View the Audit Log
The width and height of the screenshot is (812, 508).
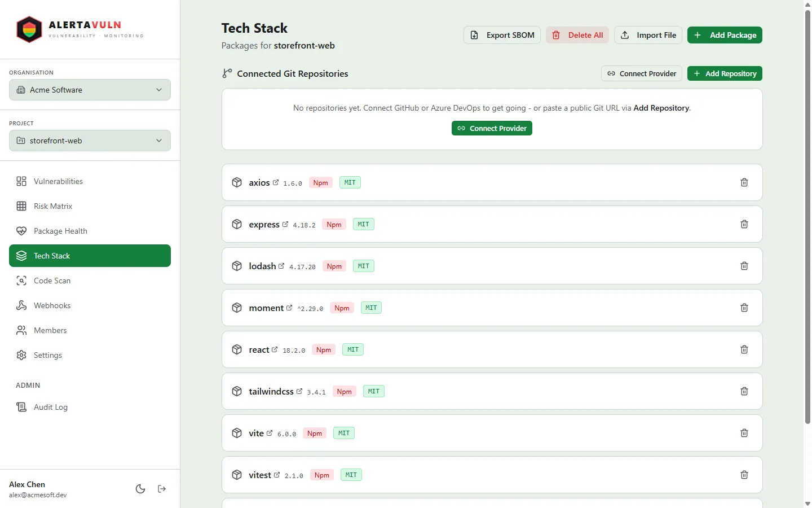[90, 407]
